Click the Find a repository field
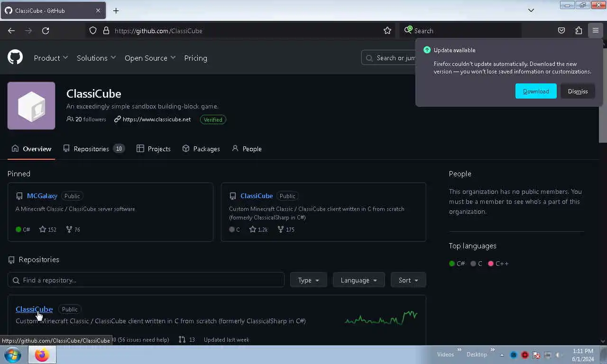 click(146, 280)
